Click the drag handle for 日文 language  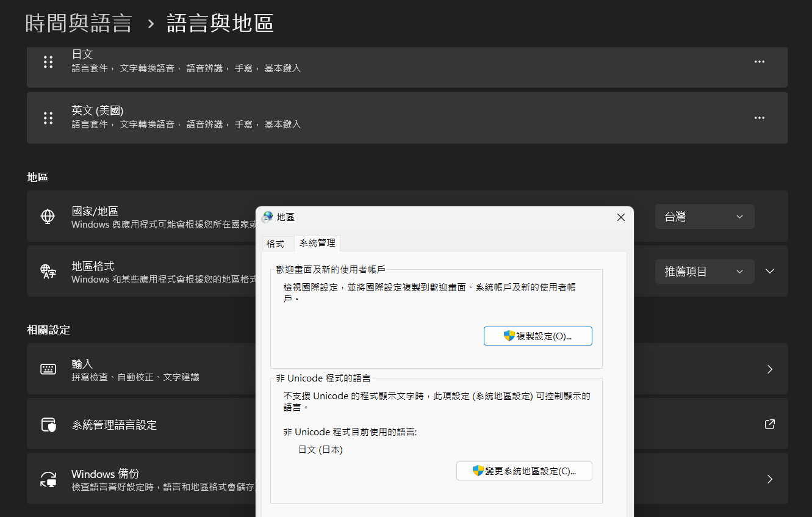48,62
